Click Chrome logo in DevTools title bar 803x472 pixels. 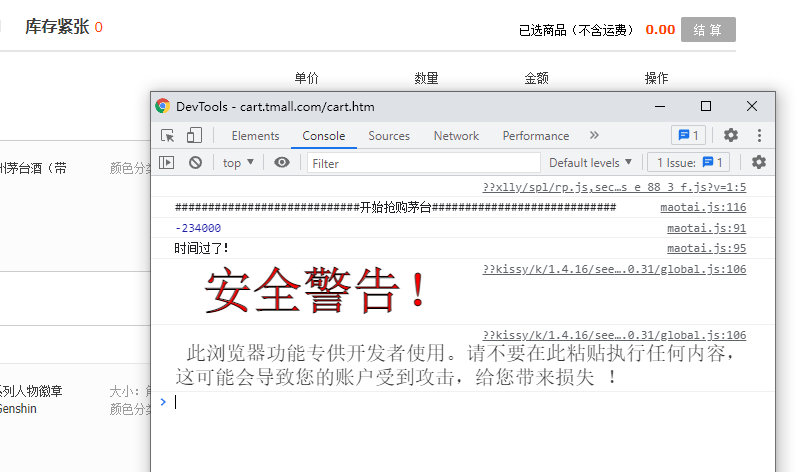[x=163, y=106]
